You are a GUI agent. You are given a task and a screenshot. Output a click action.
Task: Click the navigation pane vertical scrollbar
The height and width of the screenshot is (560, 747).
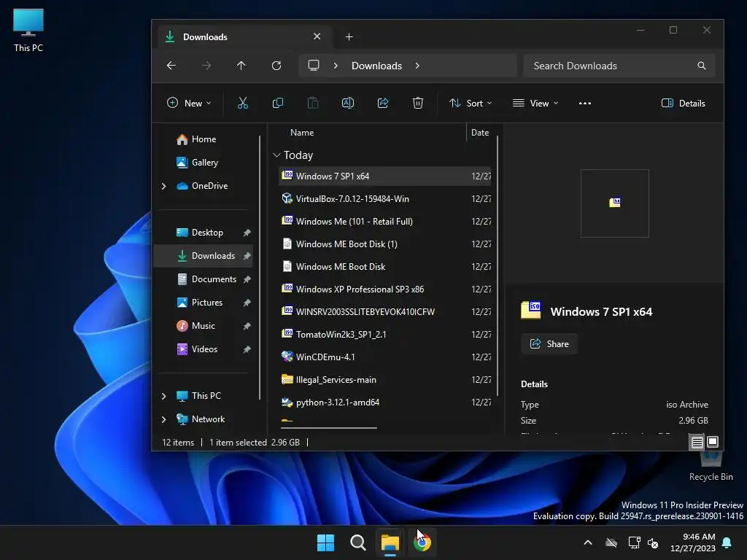tap(260, 268)
